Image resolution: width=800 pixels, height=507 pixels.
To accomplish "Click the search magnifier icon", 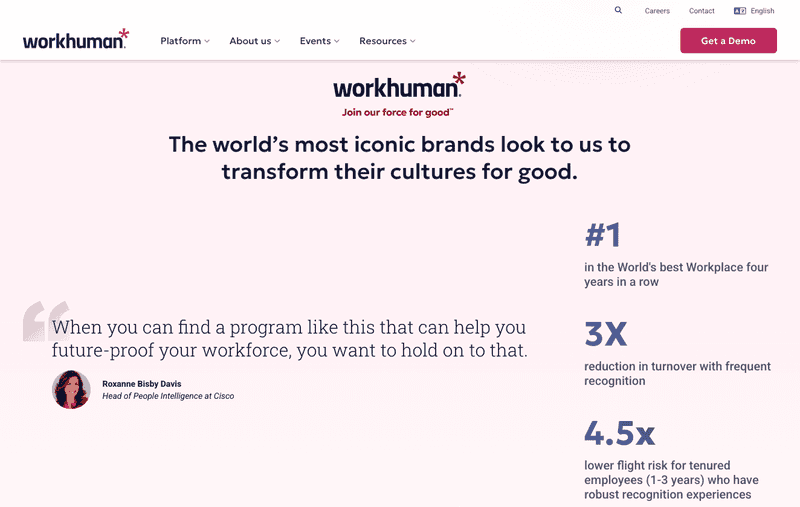I will click(x=618, y=10).
